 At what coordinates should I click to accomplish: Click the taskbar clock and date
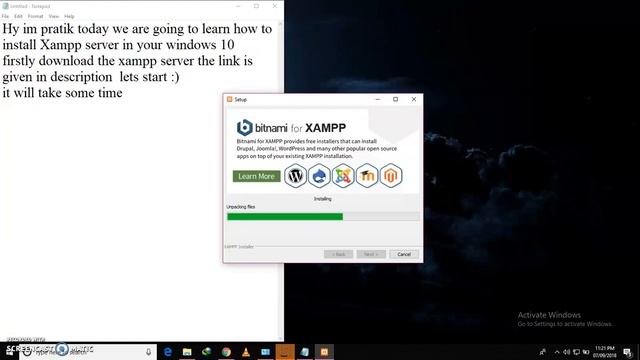coord(604,352)
